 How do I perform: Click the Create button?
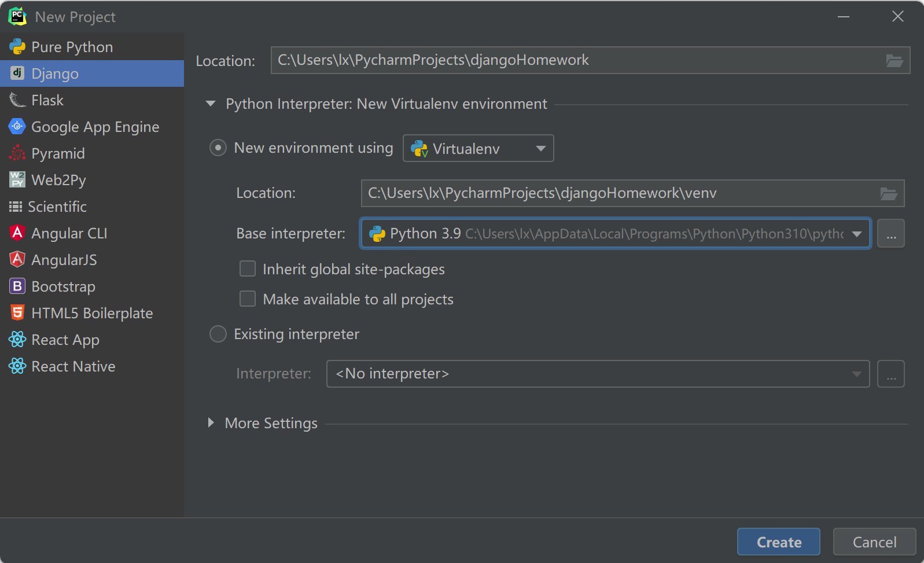coord(779,542)
